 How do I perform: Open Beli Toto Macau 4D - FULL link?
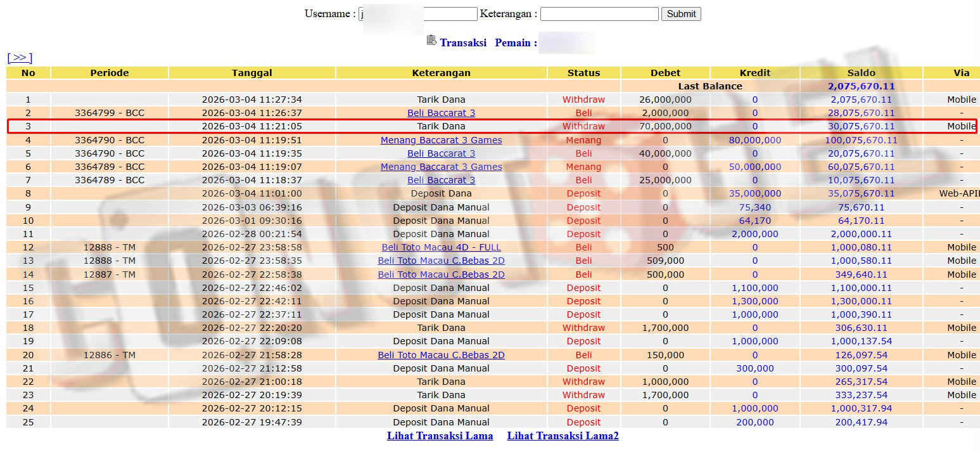pos(441,247)
